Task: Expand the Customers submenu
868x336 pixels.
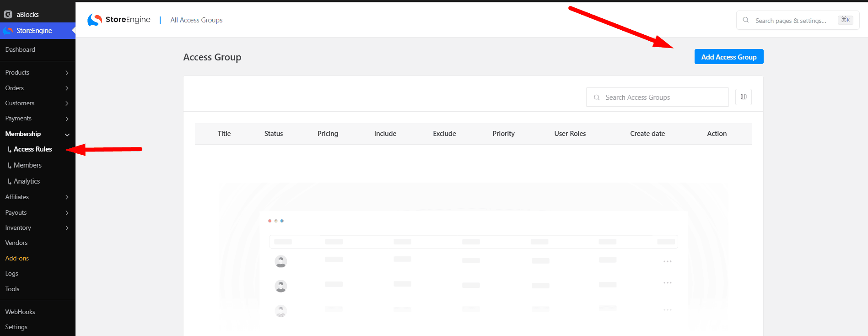Action: tap(67, 103)
